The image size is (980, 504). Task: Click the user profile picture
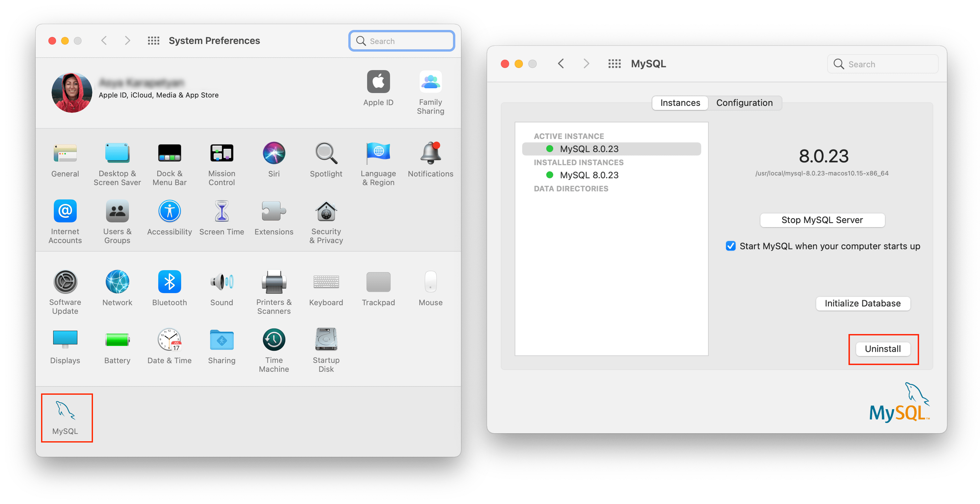tap(72, 92)
